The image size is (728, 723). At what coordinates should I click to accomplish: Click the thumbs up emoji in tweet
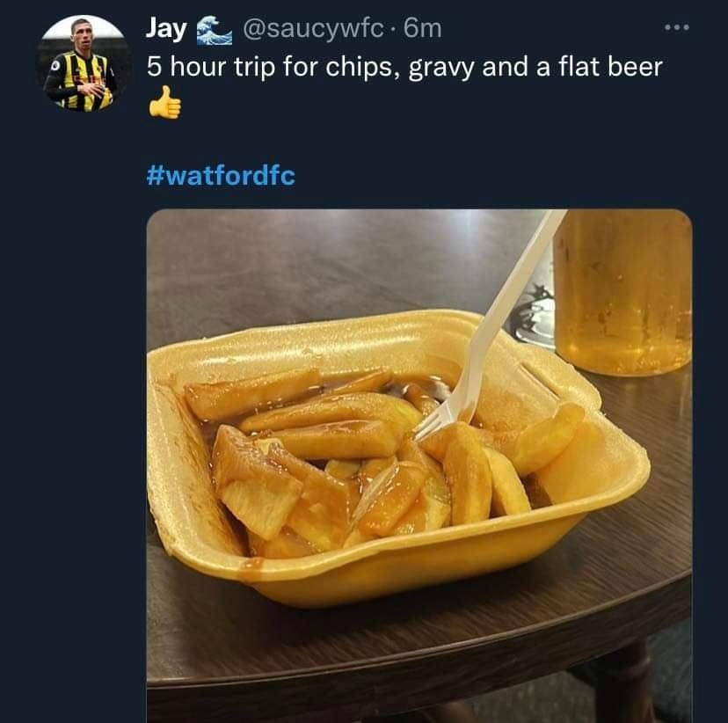tap(164, 103)
